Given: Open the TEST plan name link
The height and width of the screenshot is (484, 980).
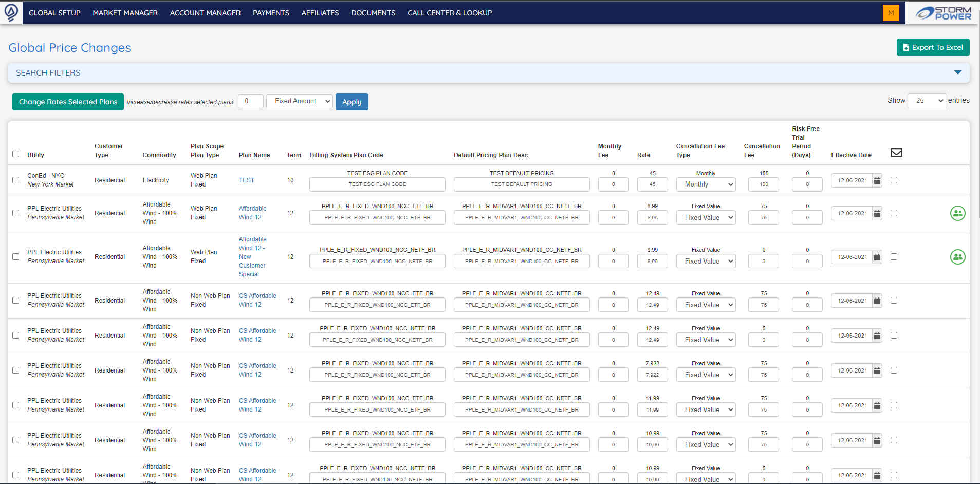Looking at the screenshot, I should point(247,180).
